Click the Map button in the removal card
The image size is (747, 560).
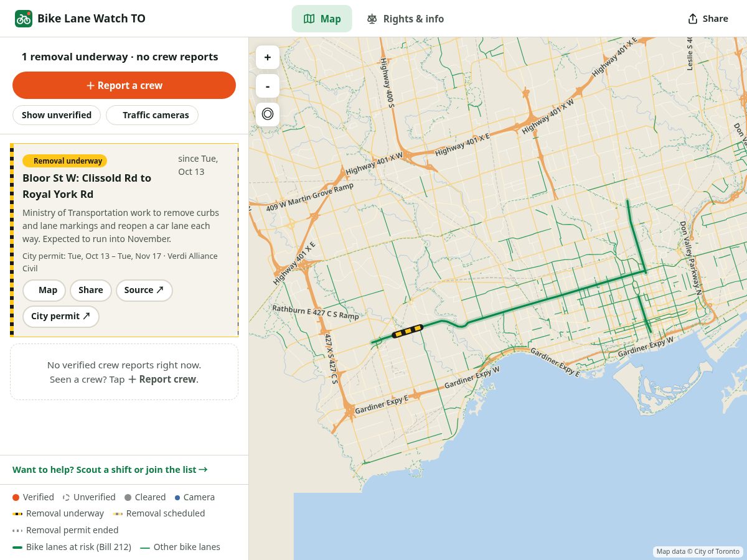pos(44,291)
